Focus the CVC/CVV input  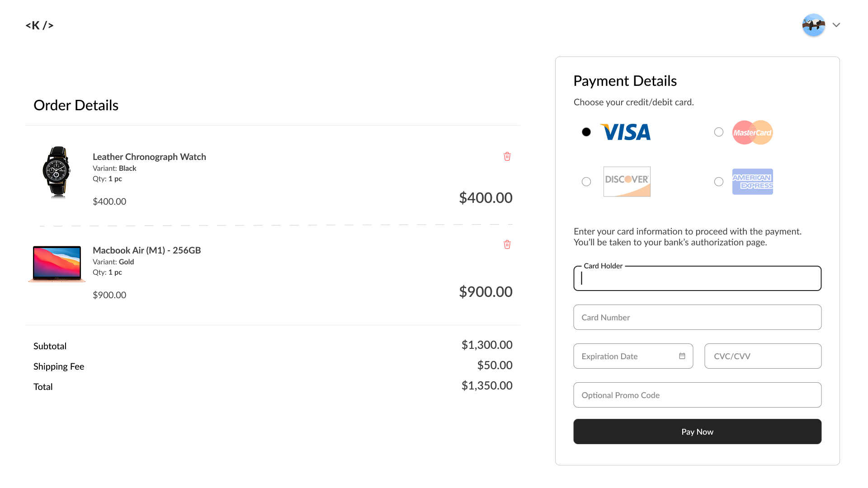[x=763, y=356]
